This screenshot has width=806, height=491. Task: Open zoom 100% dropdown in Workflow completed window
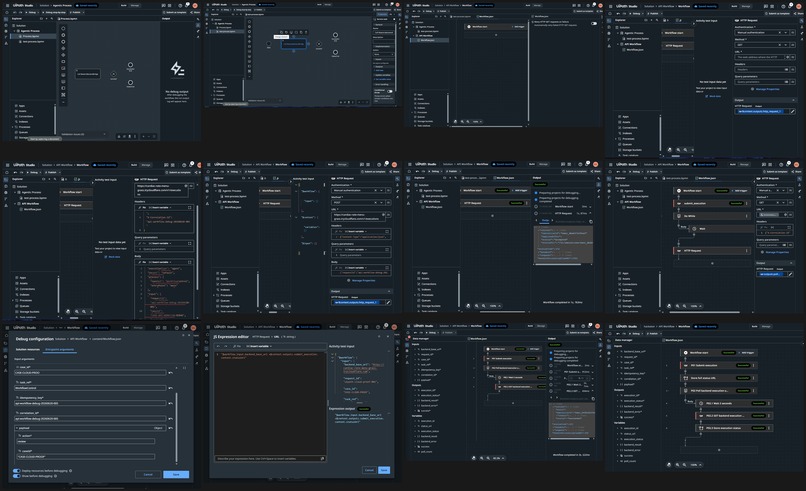[494, 305]
